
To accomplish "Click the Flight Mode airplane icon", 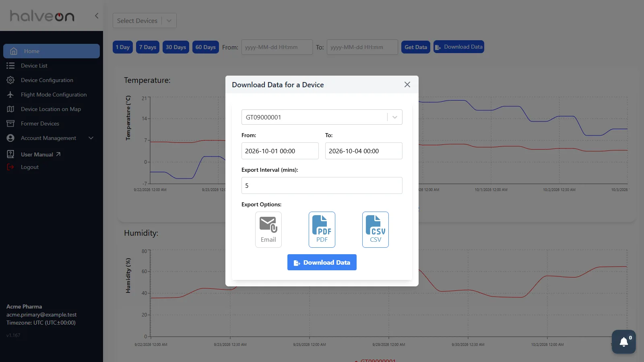I will pyautogui.click(x=10, y=95).
